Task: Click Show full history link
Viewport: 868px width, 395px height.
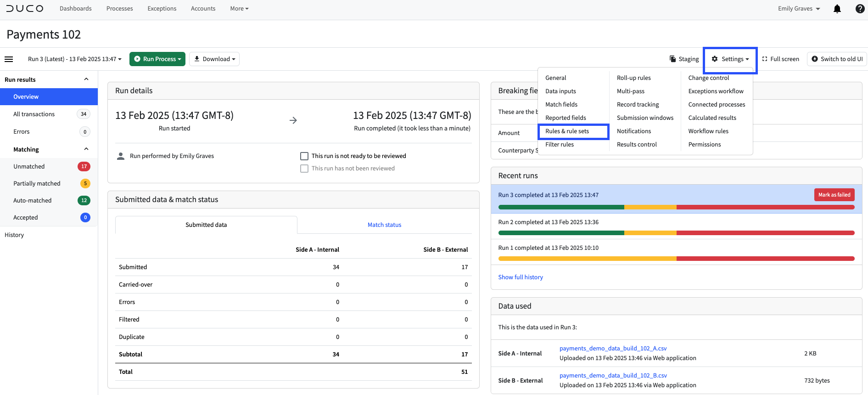Action: [x=521, y=277]
